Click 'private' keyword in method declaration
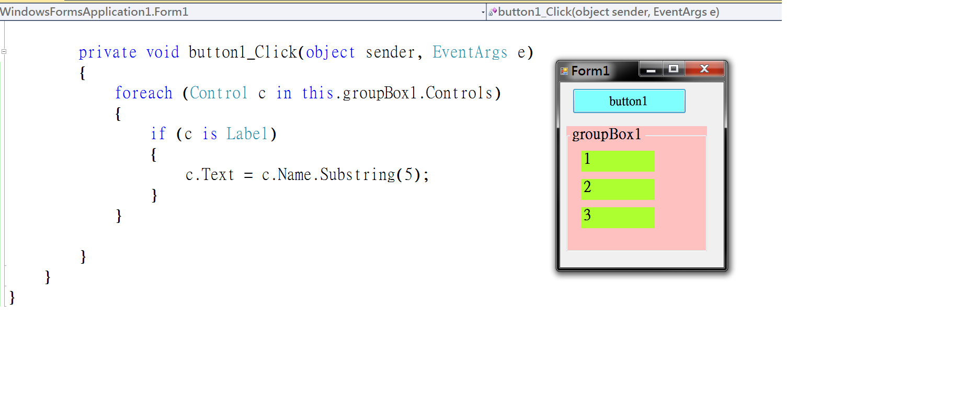Image resolution: width=980 pixels, height=415 pixels. 108,52
